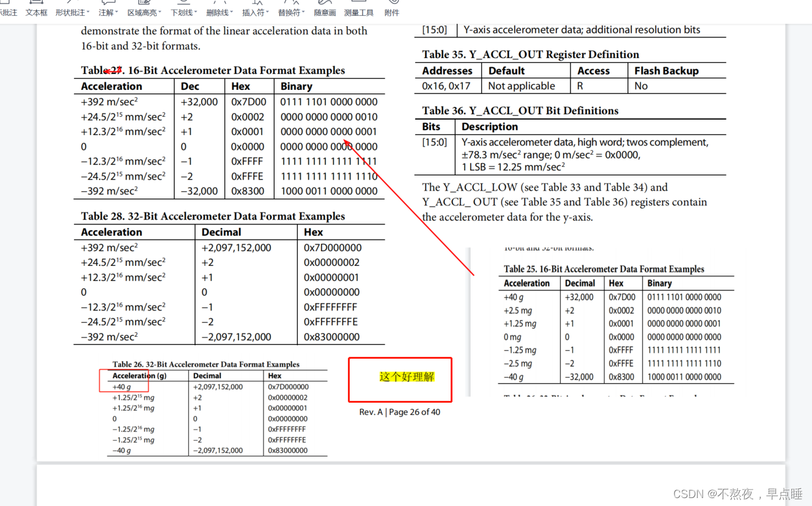Click the 'Flash Backup' column header
The image size is (812, 506).
tap(666, 71)
